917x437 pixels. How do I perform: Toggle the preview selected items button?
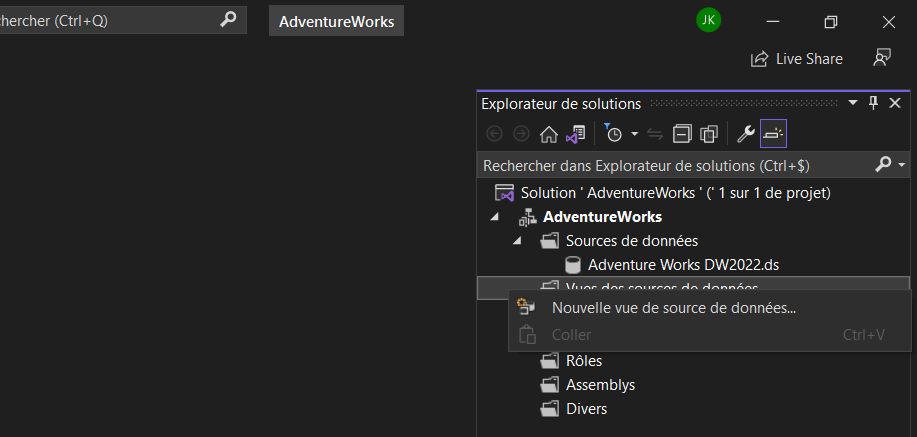click(773, 134)
